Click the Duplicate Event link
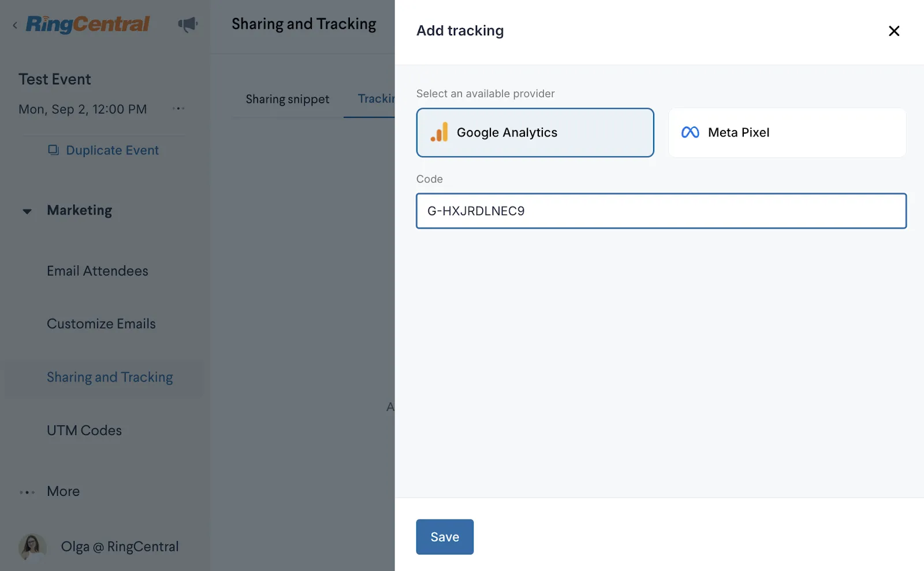Viewport: 924px width, 571px height. (x=112, y=150)
